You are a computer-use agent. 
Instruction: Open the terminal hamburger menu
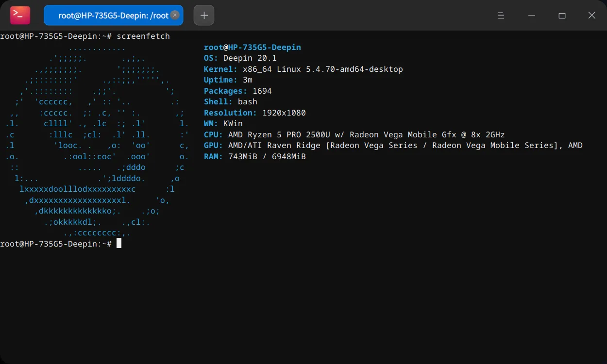[501, 16]
